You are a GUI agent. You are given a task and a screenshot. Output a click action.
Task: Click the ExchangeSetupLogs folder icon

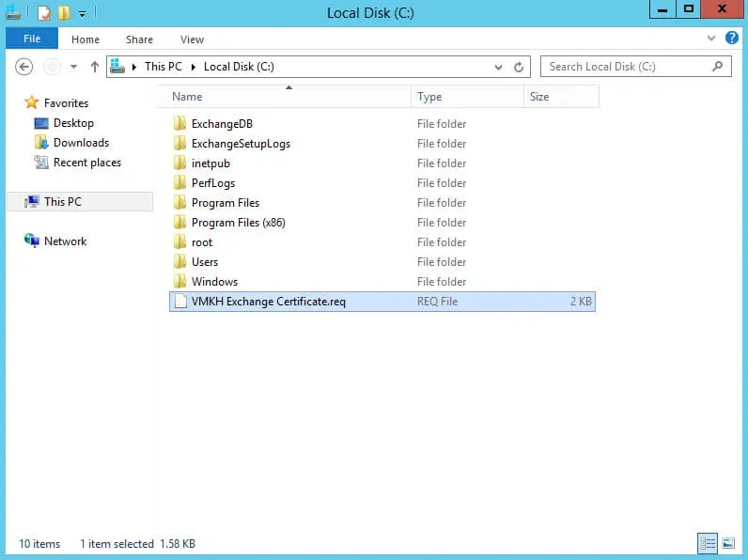(x=179, y=143)
